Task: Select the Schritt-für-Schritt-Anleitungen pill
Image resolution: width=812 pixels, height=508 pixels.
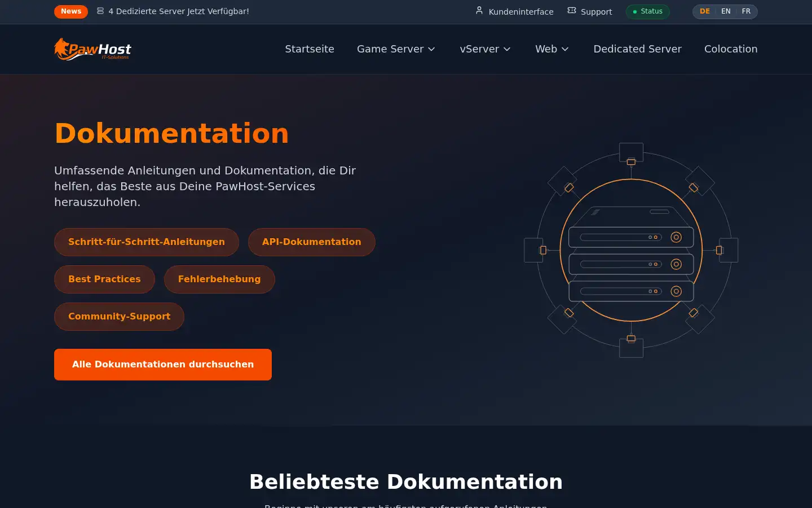Action: click(147, 242)
